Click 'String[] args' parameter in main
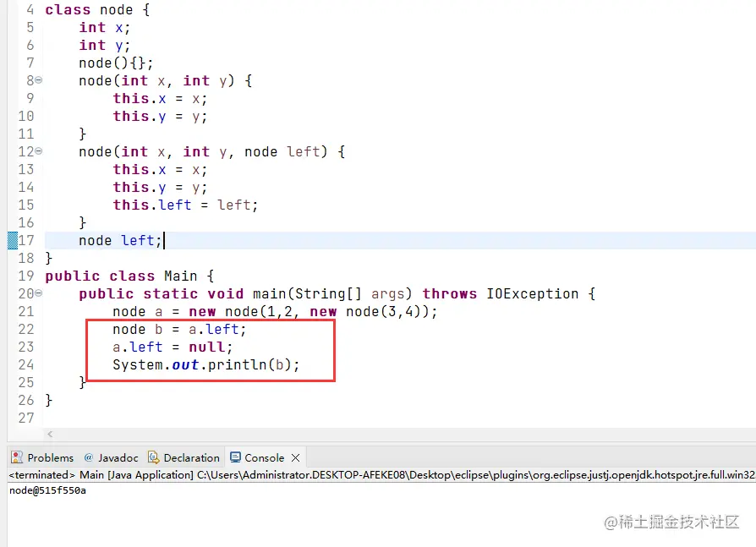Viewport: 756px width, 547px height. (x=353, y=293)
